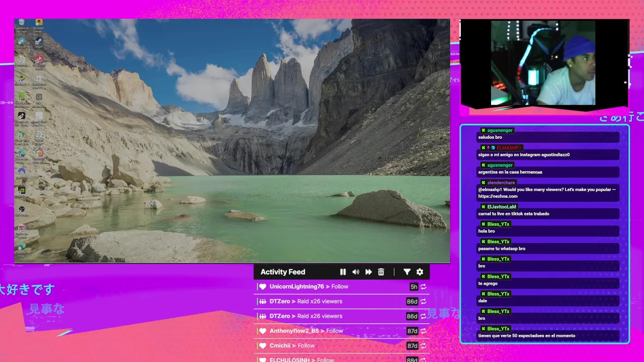Click the Activity Feed title

[283, 272]
